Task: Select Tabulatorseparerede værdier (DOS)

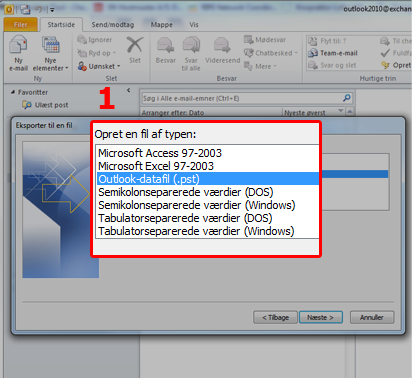Action: [207, 218]
